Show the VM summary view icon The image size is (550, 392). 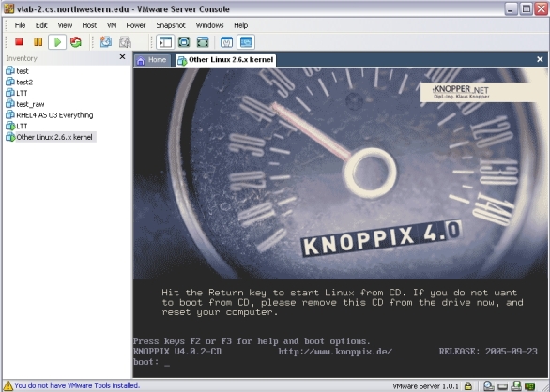click(226, 42)
